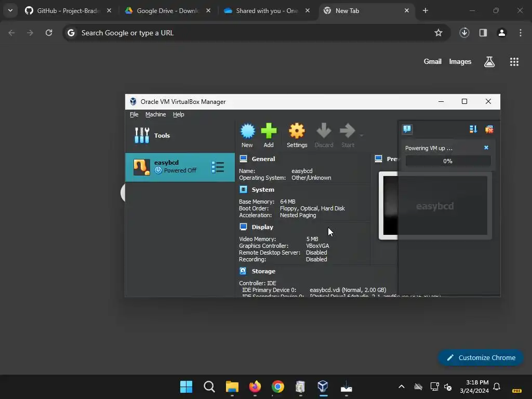Click the Start arrow icon
Viewport: 532px width, 399px height.
[x=348, y=131]
